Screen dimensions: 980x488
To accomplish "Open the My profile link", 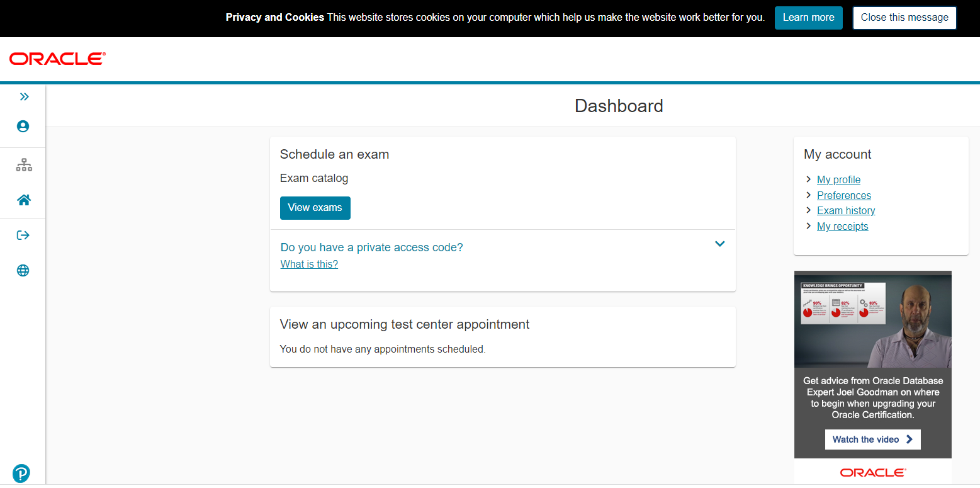I will (x=838, y=180).
